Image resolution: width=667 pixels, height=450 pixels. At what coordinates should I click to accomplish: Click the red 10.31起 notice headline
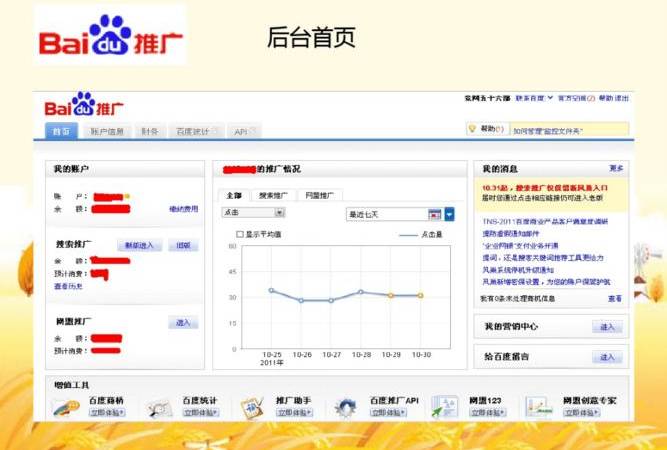pos(545,188)
